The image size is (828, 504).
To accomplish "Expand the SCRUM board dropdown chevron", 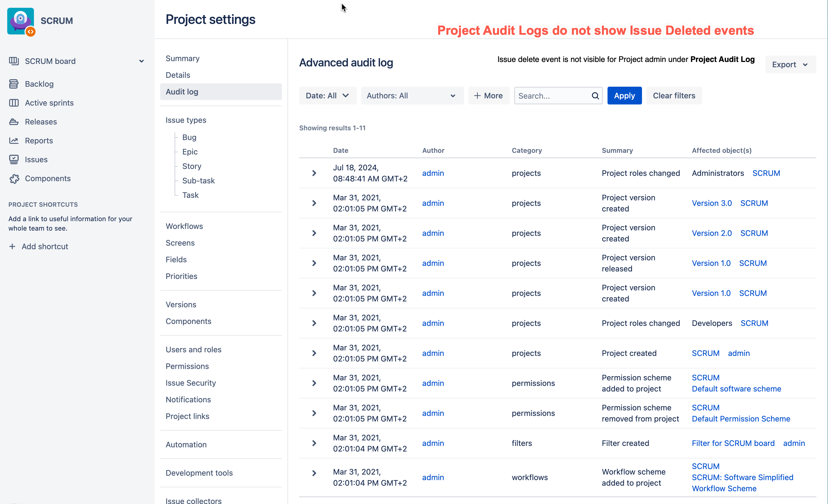I will coord(142,61).
